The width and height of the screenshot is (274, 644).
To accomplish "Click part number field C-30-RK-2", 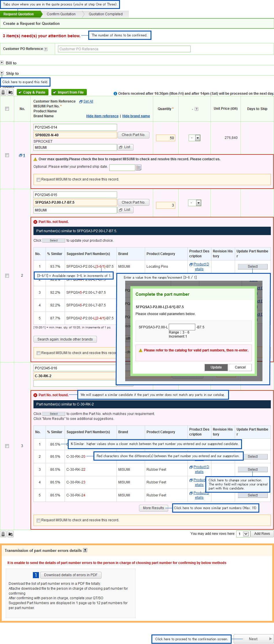I will pos(75,376).
